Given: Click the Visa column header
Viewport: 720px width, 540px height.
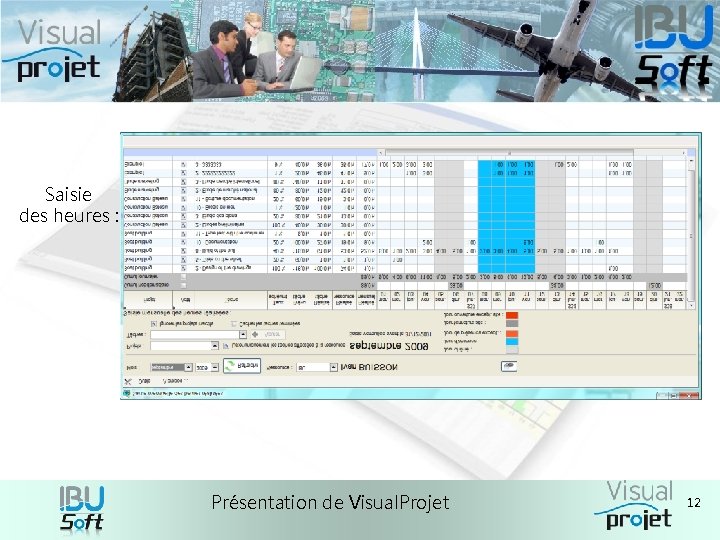Looking at the screenshot, I should point(185,300).
